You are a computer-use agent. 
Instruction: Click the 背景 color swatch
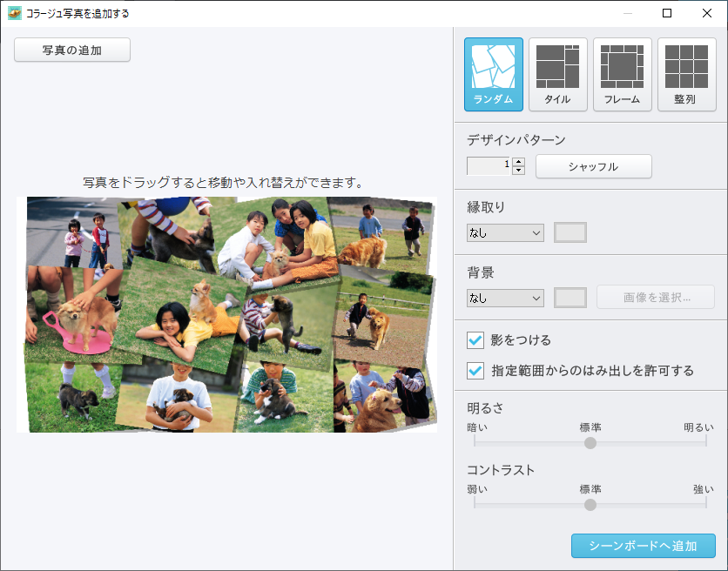tap(570, 298)
